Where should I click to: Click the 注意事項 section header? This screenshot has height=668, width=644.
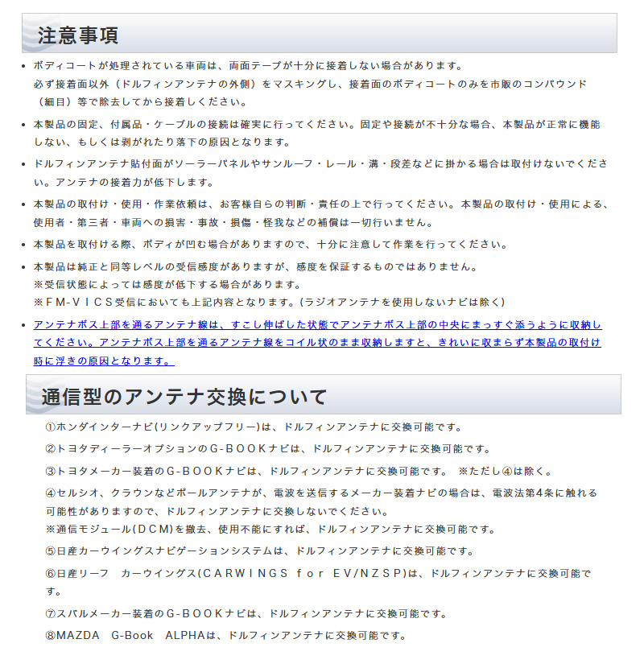click(78, 35)
